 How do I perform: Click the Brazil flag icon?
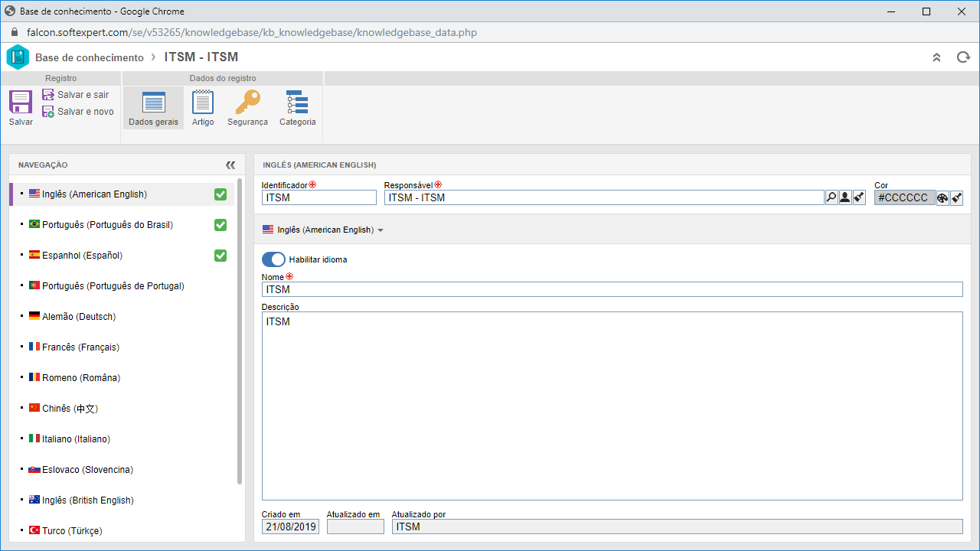tap(34, 224)
